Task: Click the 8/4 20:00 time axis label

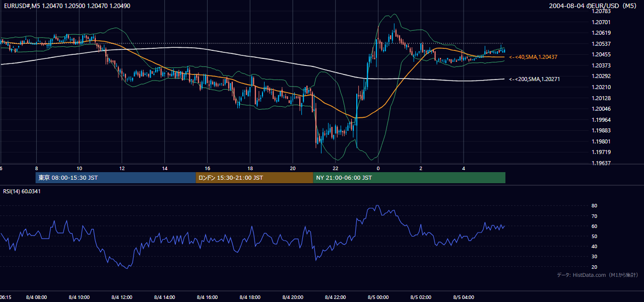Action: coord(293,297)
